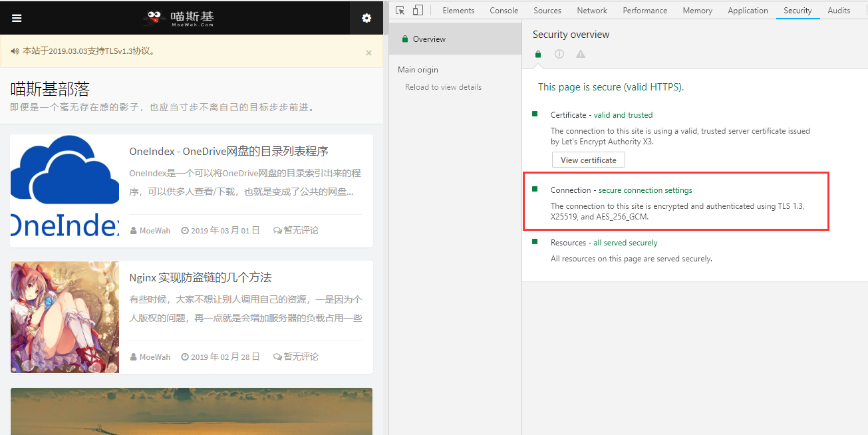Select Overview in the security sidebar
The image size is (868, 435).
(x=429, y=39)
